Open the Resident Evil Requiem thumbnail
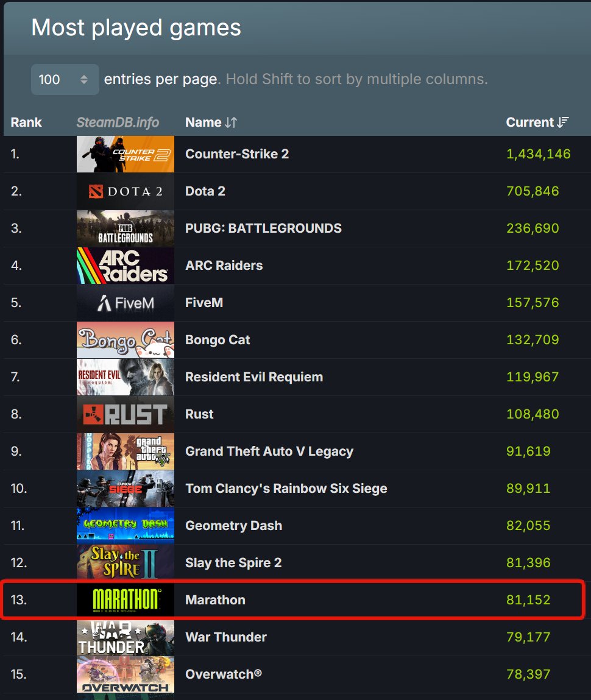The width and height of the screenshot is (591, 700). click(126, 377)
